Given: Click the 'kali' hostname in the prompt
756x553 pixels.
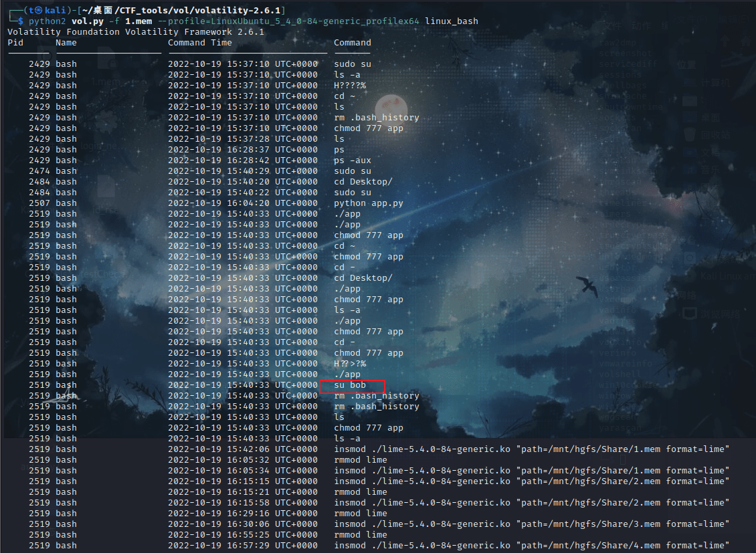Looking at the screenshot, I should (x=55, y=10).
